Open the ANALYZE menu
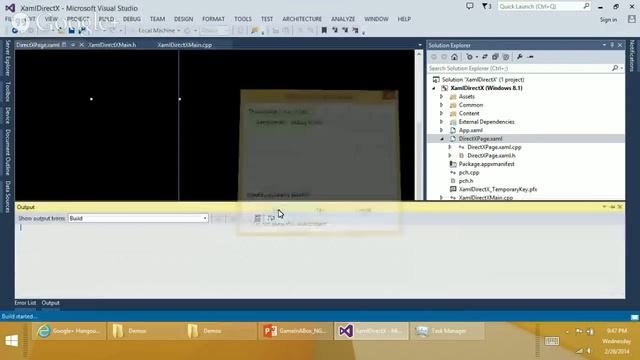640x360 pixels. [x=343, y=19]
